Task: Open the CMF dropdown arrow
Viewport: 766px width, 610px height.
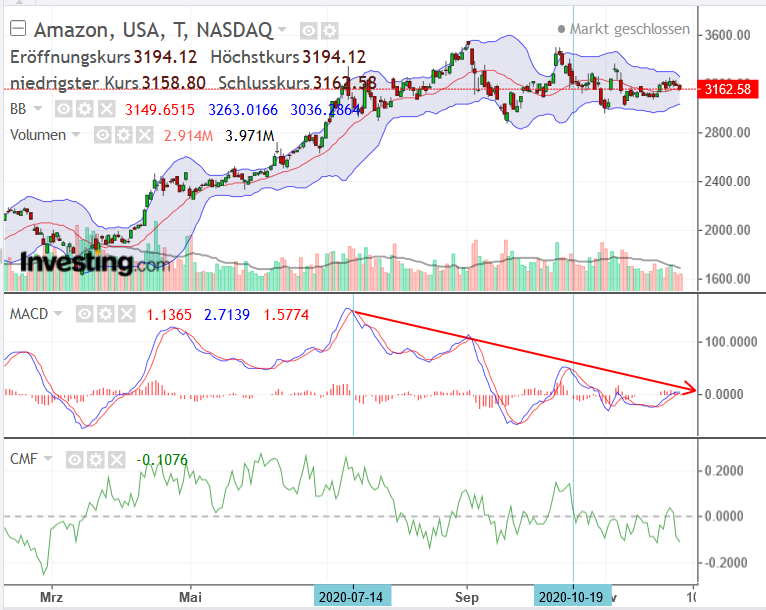Action: pos(48,458)
